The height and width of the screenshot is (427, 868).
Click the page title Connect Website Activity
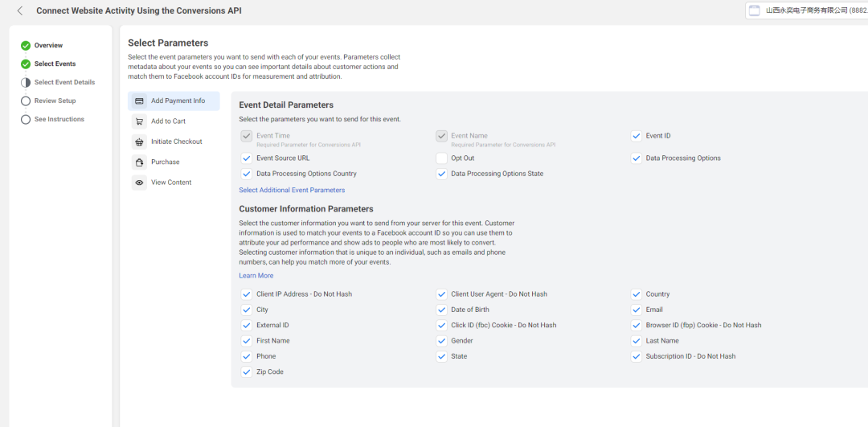click(139, 10)
